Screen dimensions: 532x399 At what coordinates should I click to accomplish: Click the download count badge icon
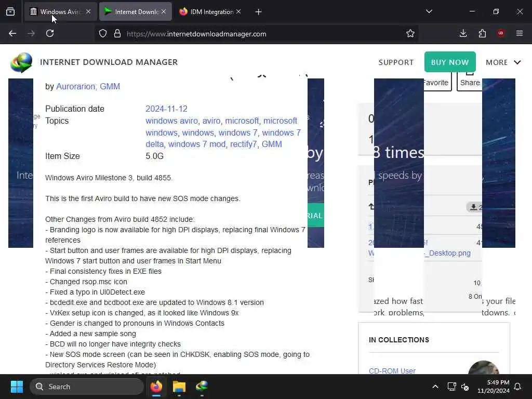[x=474, y=207]
